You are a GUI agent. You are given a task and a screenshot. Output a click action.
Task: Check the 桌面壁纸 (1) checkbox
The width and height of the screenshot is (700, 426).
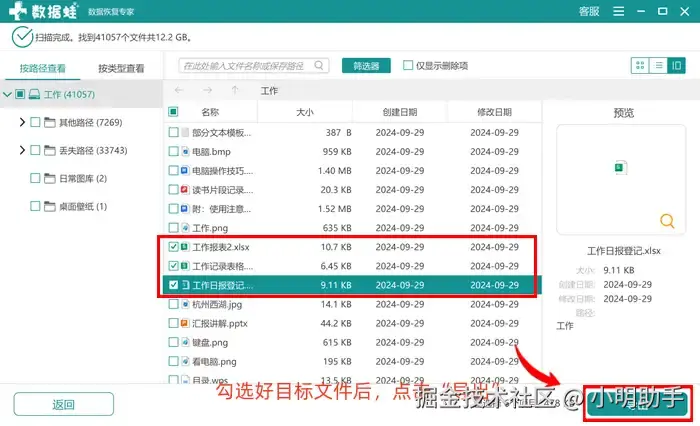(x=35, y=206)
